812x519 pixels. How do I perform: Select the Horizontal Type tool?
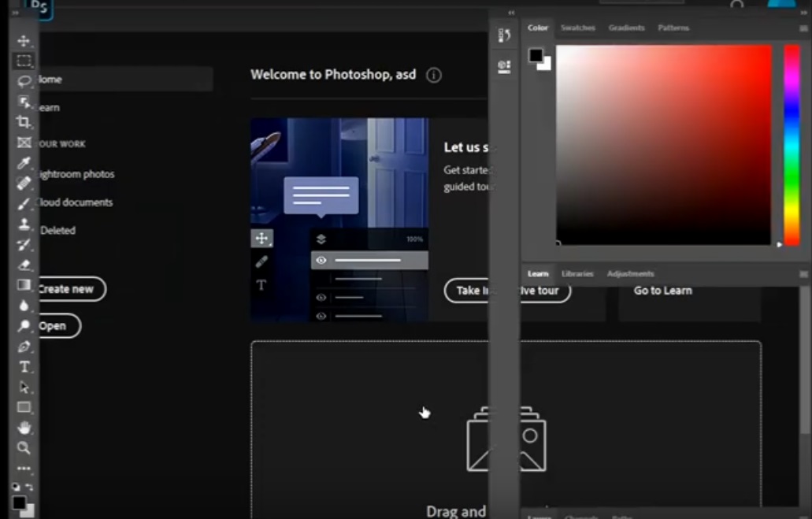[24, 367]
